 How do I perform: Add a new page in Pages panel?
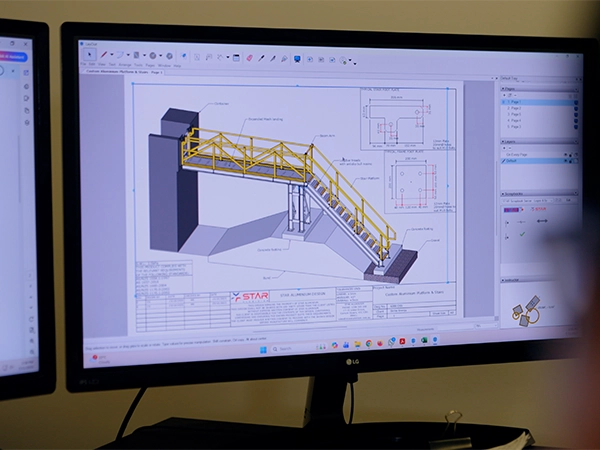point(504,95)
